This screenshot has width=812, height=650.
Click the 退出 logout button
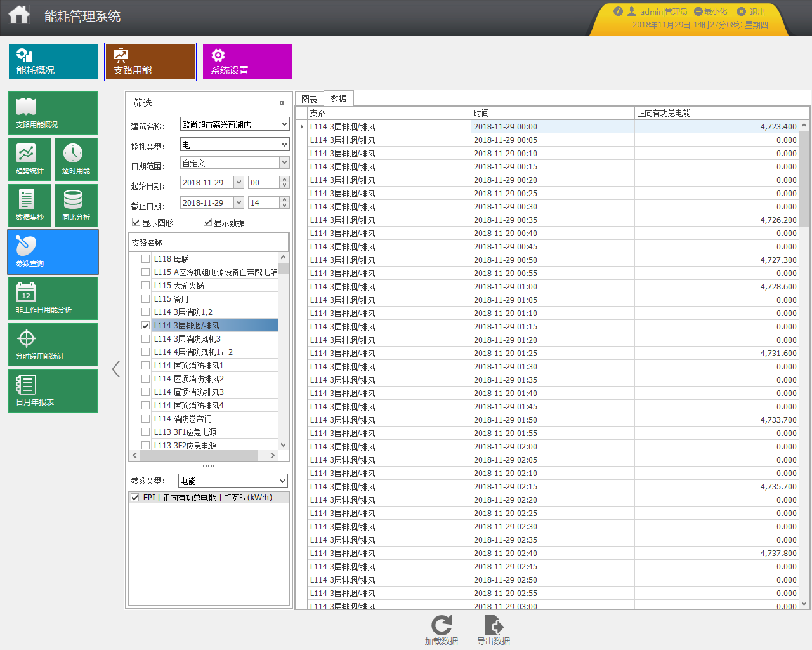pos(751,11)
